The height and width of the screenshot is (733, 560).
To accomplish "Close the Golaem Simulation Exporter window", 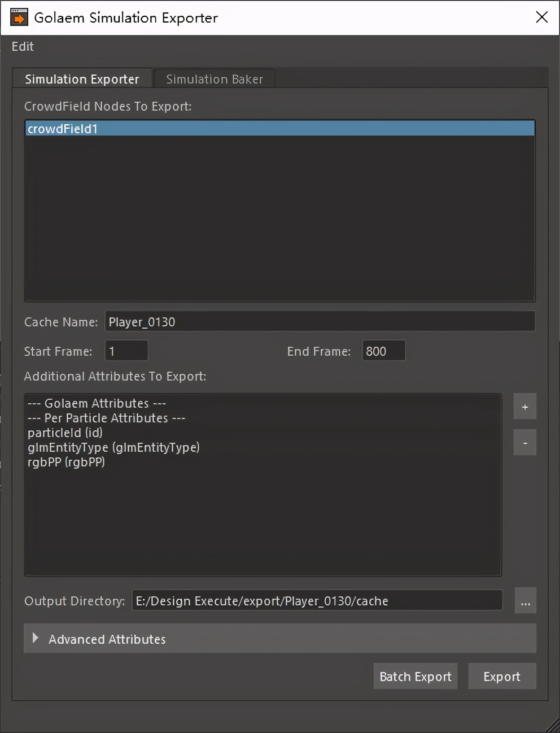I will tap(541, 18).
